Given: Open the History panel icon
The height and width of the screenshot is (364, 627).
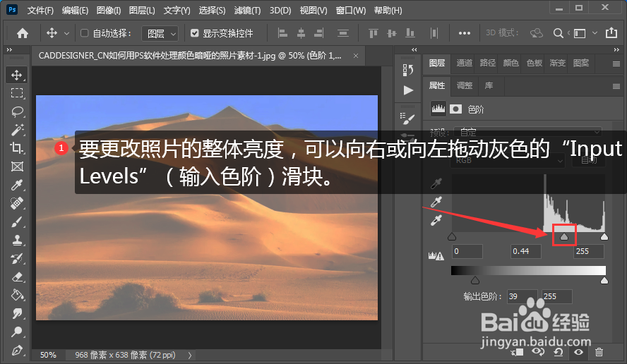Looking at the screenshot, I should [408, 71].
